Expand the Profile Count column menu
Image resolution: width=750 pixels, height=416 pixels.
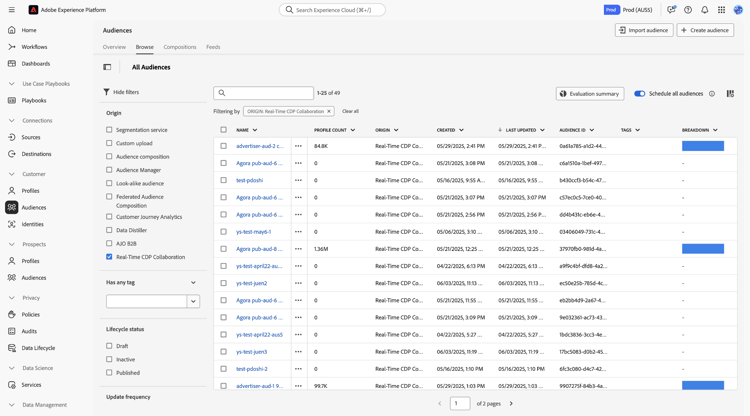(x=353, y=130)
